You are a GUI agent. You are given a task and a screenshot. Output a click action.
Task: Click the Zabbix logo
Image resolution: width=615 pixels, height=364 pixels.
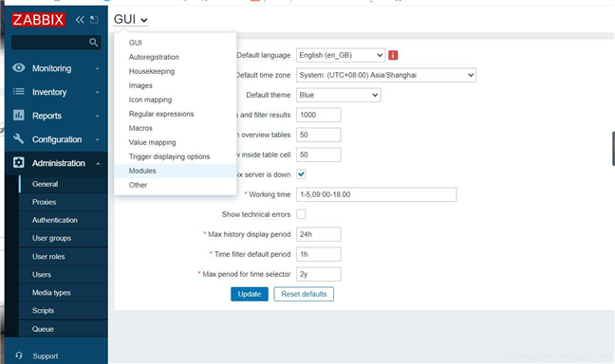[38, 20]
